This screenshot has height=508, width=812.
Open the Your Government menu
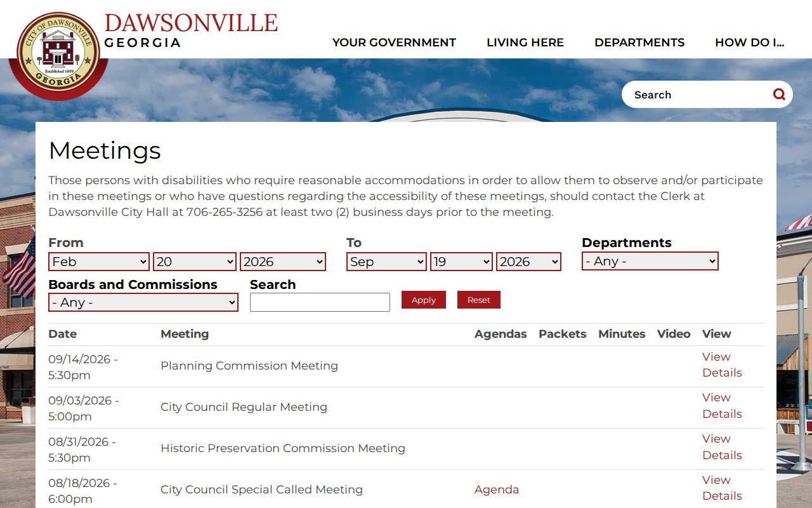(x=394, y=43)
